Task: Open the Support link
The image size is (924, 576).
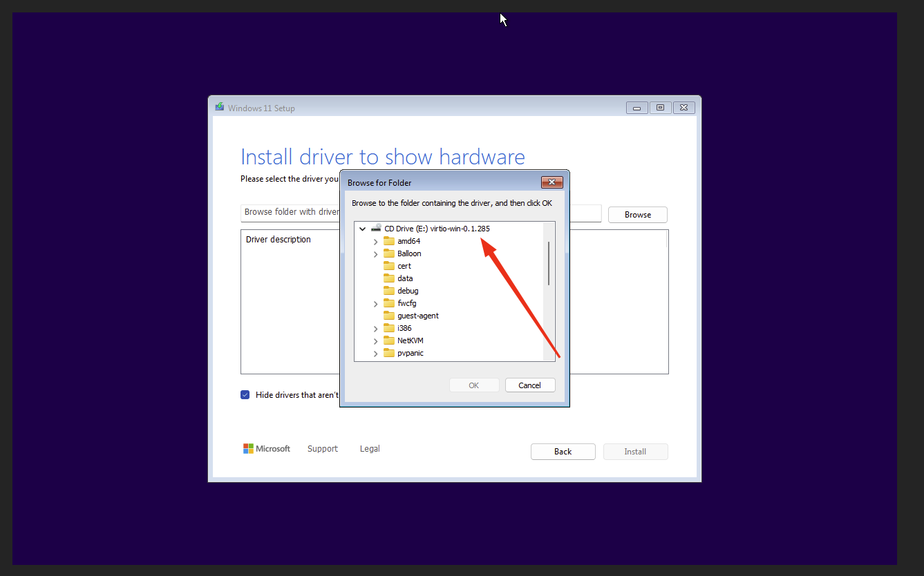Action: (322, 448)
